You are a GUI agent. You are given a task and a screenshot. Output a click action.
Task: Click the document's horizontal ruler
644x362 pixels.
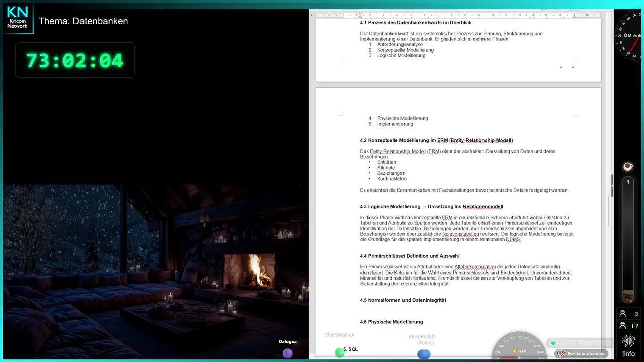click(x=458, y=15)
